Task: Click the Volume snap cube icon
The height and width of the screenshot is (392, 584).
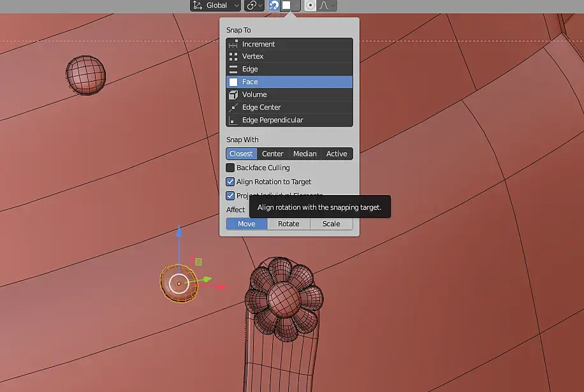Action: 233,95
